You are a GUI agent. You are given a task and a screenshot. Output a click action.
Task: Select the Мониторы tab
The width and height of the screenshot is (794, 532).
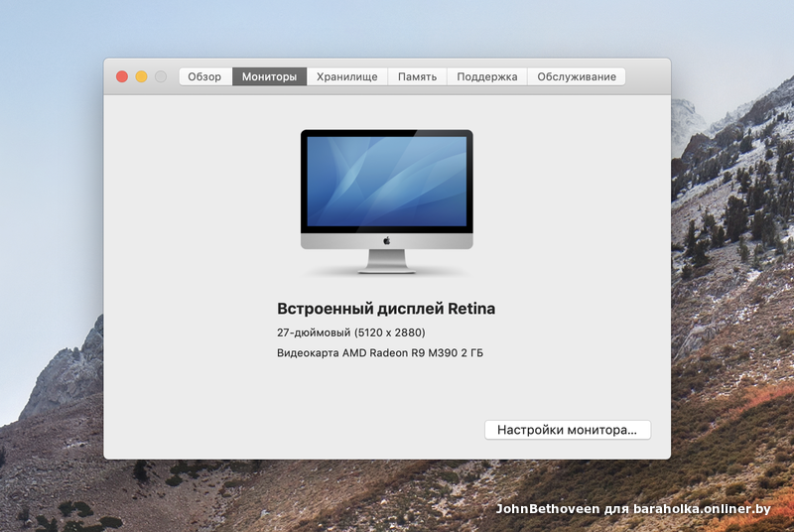point(269,76)
